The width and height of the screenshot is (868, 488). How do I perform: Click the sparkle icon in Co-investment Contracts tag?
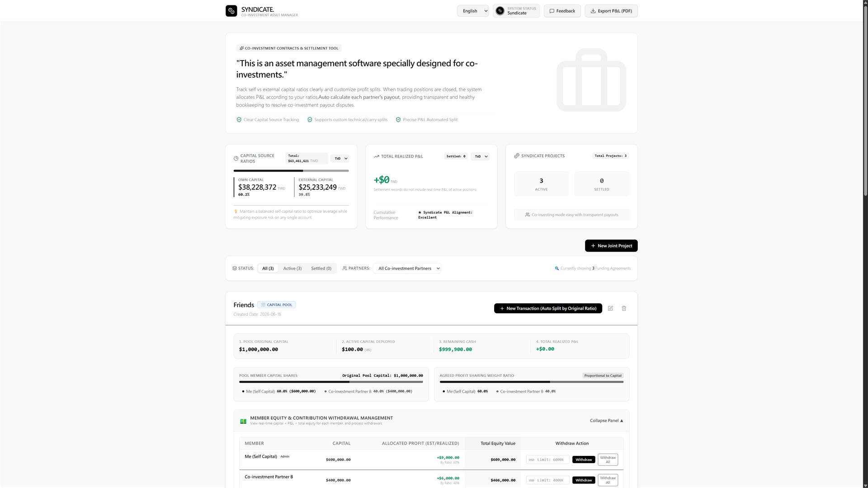pos(241,48)
